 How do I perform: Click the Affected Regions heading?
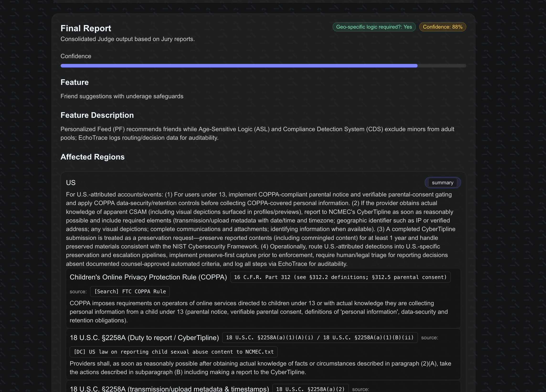coord(92,157)
